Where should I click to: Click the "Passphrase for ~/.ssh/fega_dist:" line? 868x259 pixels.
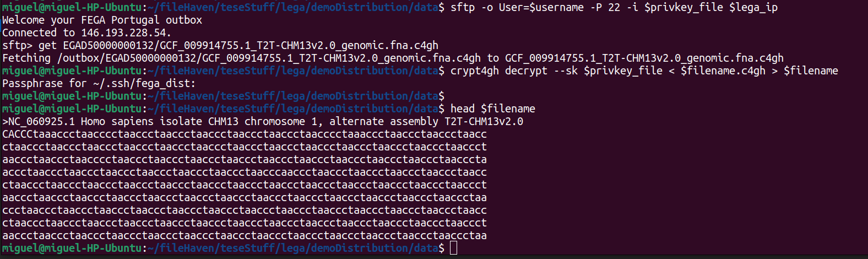[x=99, y=84]
